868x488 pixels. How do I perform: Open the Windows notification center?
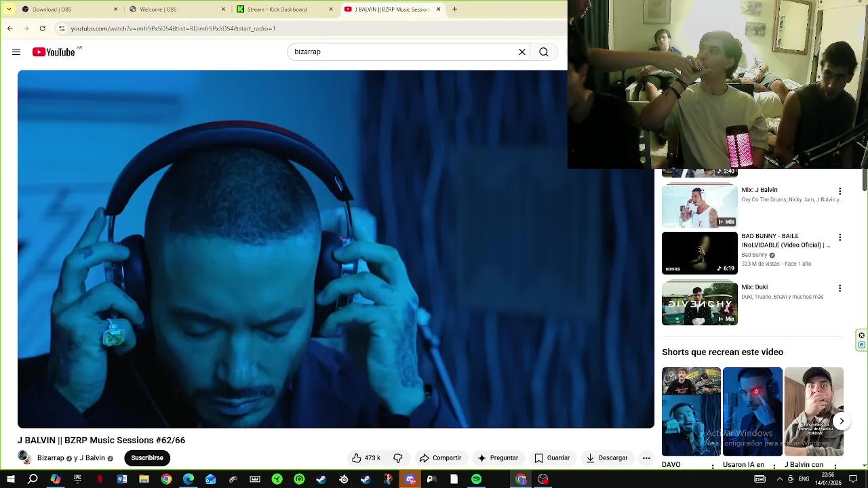click(x=854, y=479)
